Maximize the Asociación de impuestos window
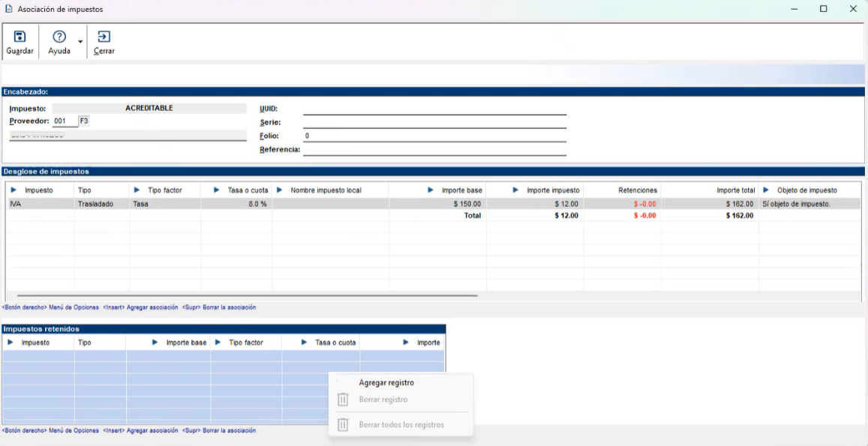The image size is (868, 446). click(823, 9)
